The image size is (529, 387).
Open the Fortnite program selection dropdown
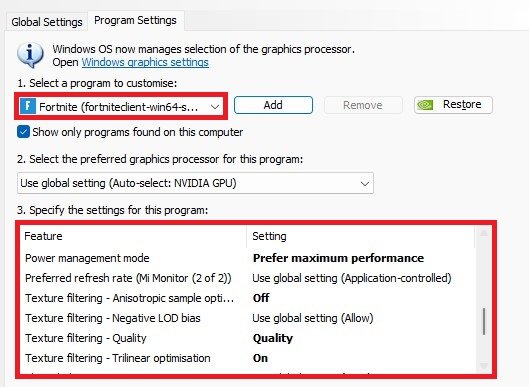121,107
